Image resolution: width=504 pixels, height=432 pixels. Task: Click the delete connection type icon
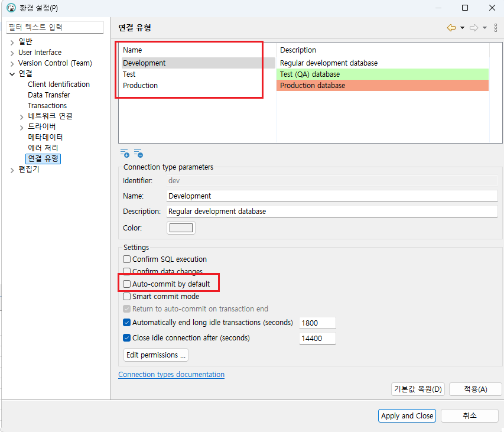tap(138, 153)
